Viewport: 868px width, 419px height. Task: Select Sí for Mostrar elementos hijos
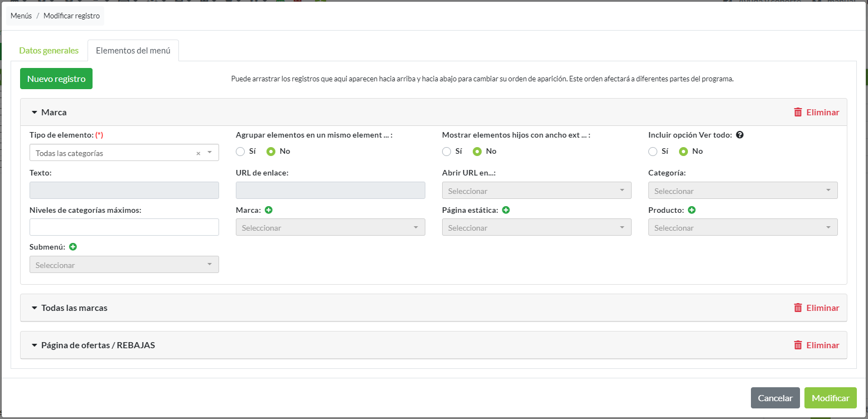click(x=447, y=151)
